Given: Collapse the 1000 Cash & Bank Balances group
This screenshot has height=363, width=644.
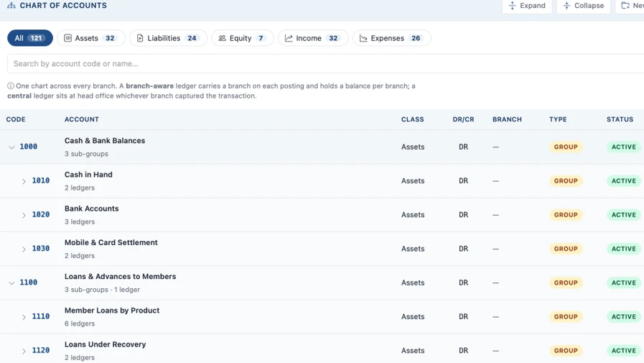Looking at the screenshot, I should (11, 147).
